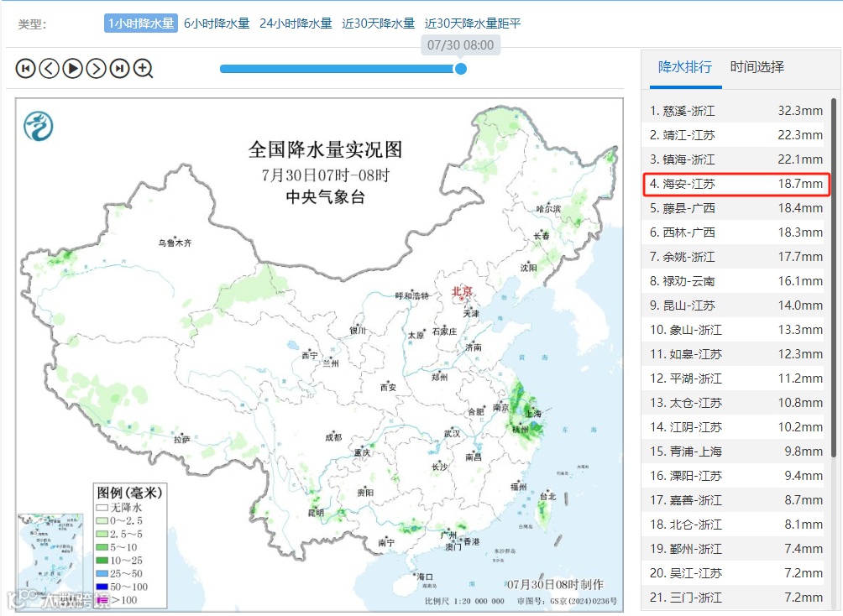Open the 近30天降水量 tab

click(379, 23)
